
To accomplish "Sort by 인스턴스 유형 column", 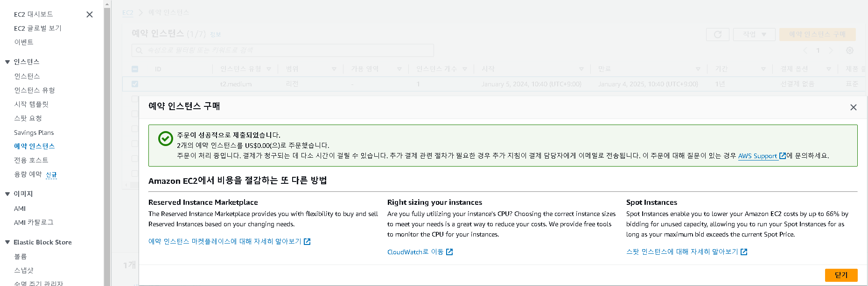I will tap(269, 69).
